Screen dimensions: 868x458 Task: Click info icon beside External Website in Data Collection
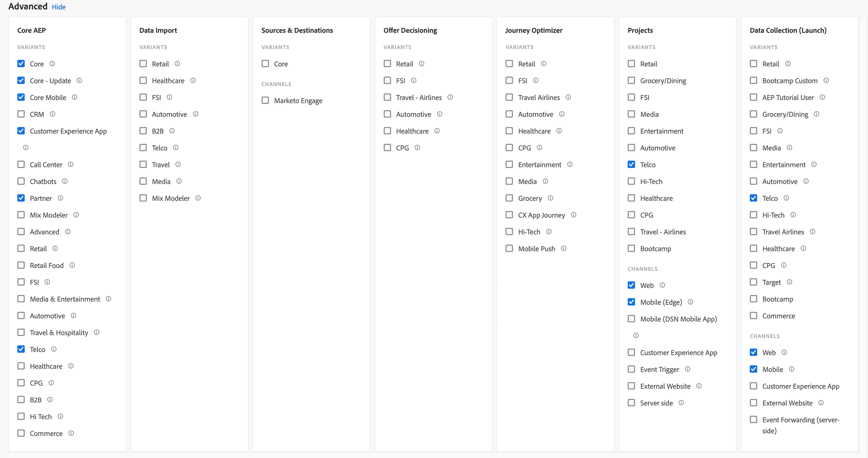(x=821, y=403)
